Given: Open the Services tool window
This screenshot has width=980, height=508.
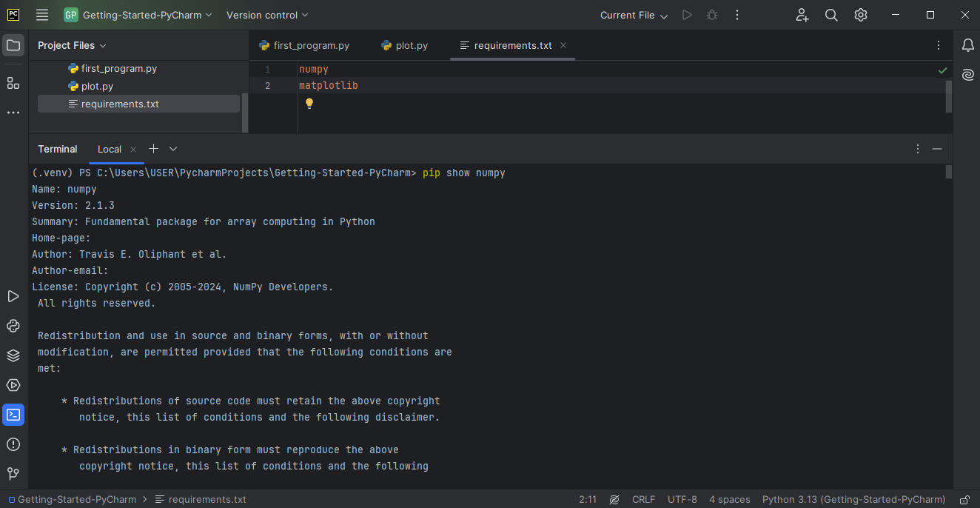Looking at the screenshot, I should coord(13,385).
